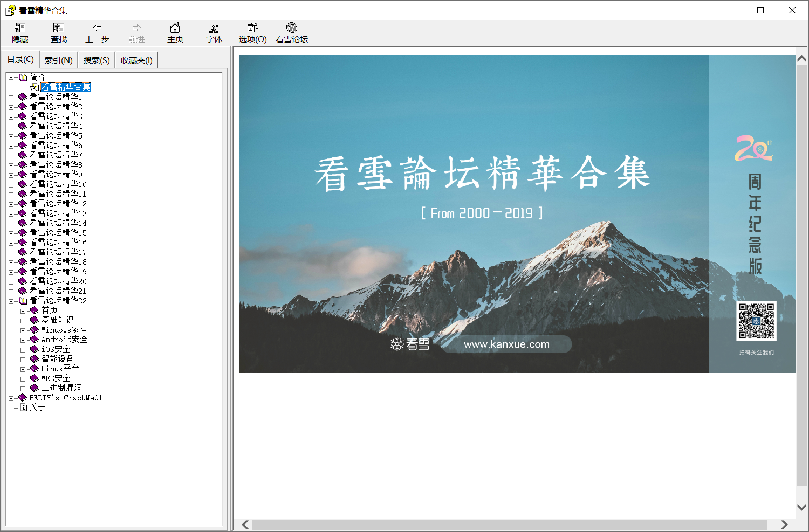Select the 看雪论坛精华14 tree entry
The height and width of the screenshot is (532, 809).
coord(58,223)
